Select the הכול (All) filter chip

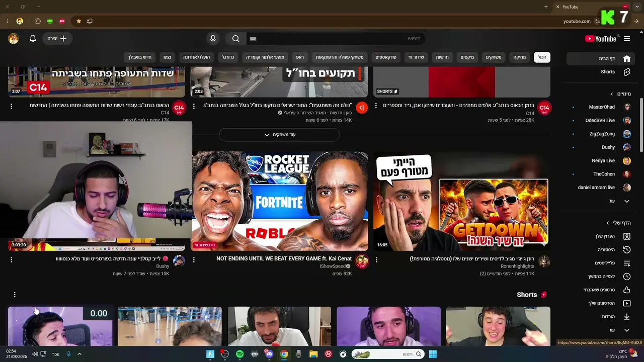pyautogui.click(x=542, y=57)
